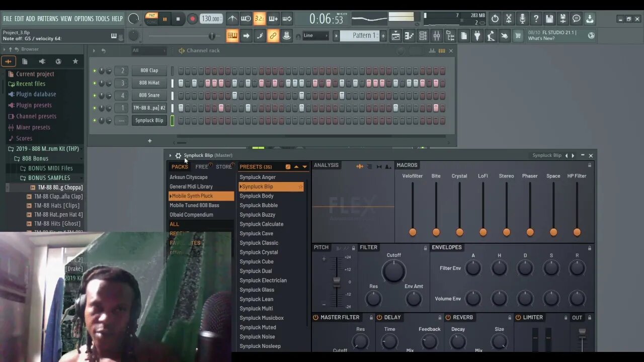The image size is (644, 362).
Task: Open the Mixer view
Action: pyautogui.click(x=436, y=36)
